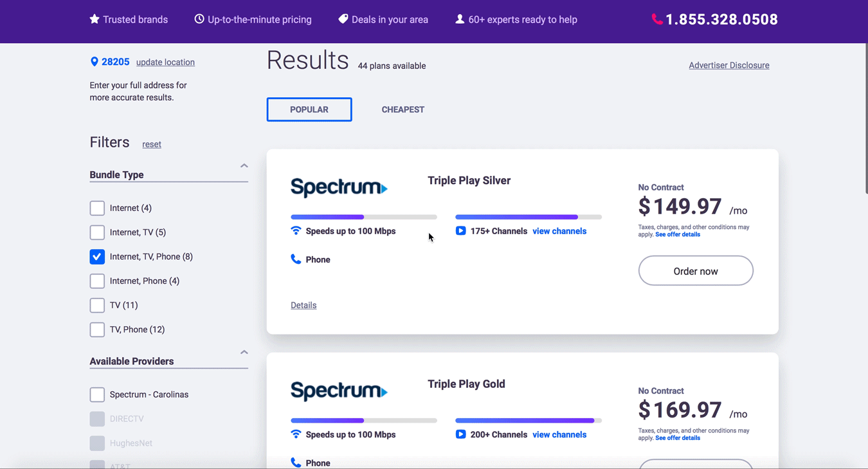Click the 44 plans available text

coord(392,66)
